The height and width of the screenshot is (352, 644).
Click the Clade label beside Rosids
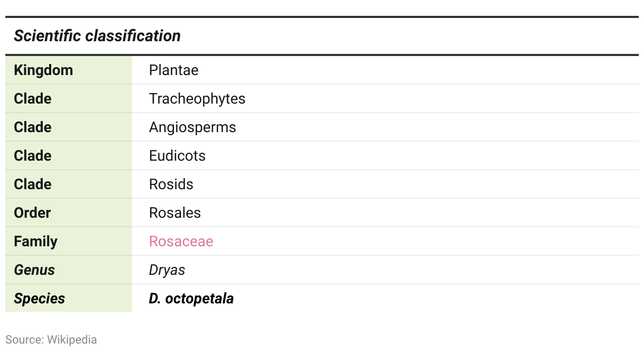(33, 184)
